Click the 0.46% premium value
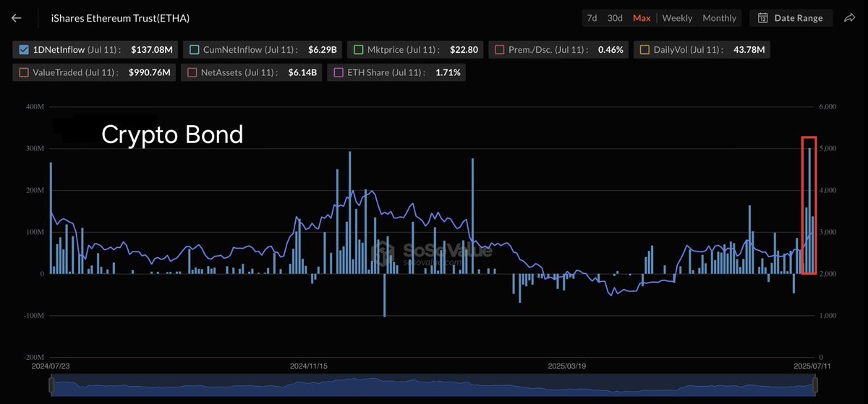This screenshot has width=868, height=404. (610, 50)
